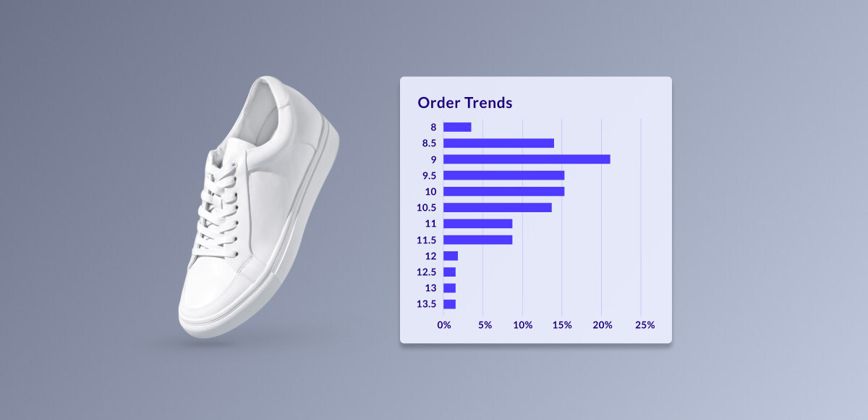
Task: Select the size 11 bar
Action: (477, 224)
